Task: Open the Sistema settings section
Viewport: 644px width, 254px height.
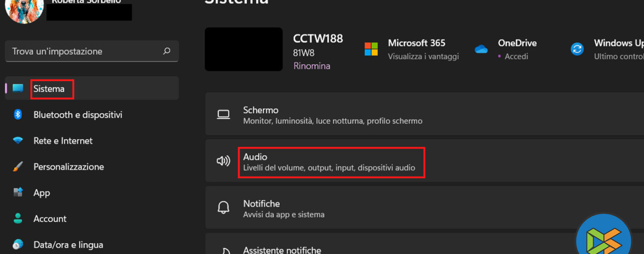Action: [49, 89]
